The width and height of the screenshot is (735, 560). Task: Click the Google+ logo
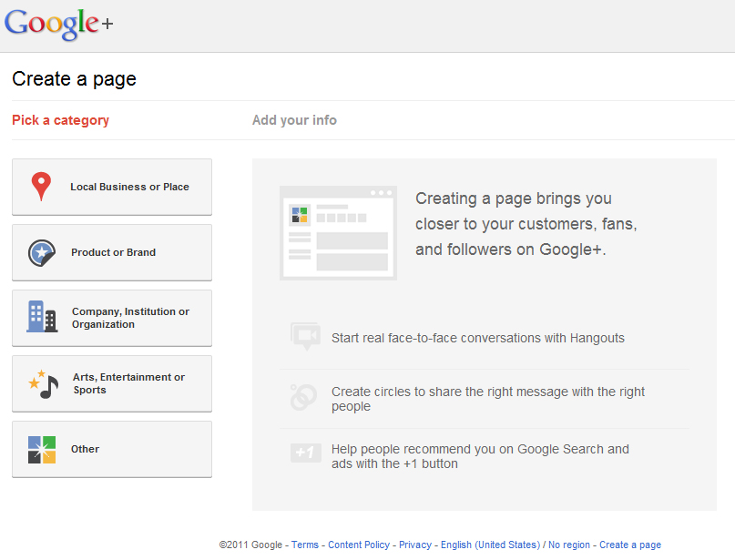point(58,25)
